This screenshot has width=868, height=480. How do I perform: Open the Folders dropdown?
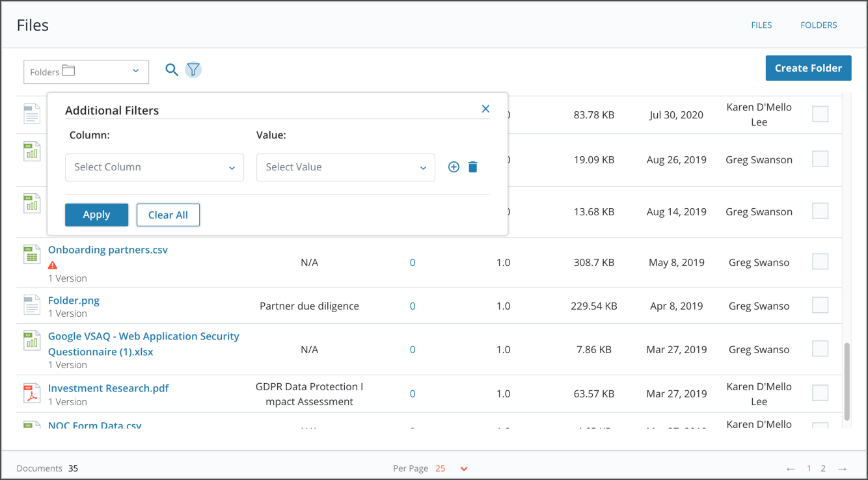tap(86, 72)
